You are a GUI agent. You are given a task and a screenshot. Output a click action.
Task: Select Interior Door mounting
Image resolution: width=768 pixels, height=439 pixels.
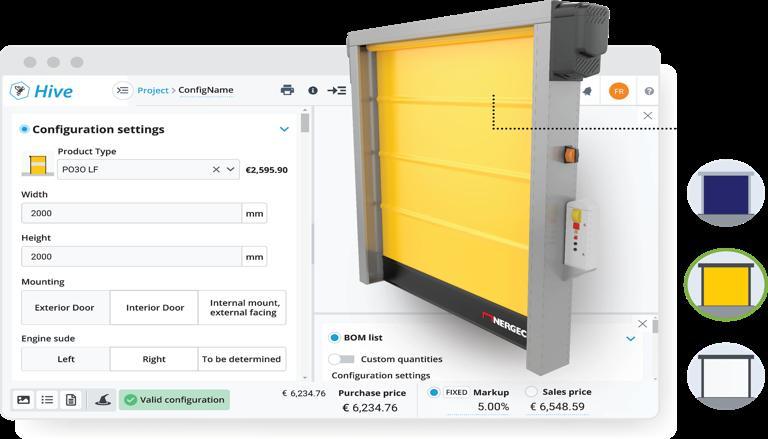[154, 308]
